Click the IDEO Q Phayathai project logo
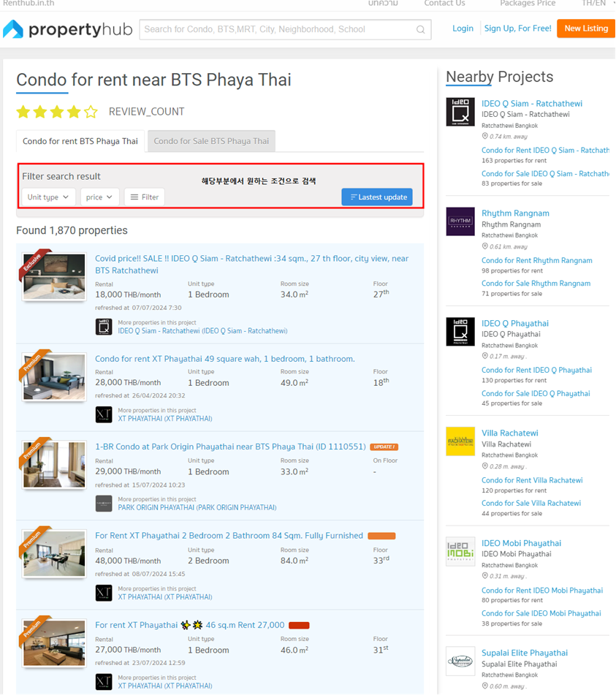The width and height of the screenshot is (616, 698). pyautogui.click(x=460, y=332)
